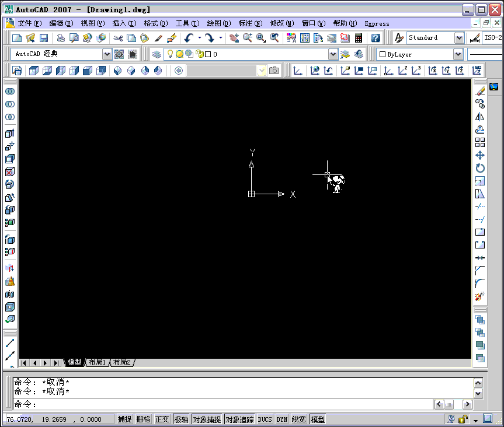Screen dimensions: 504x427
Task: Click the ByLayer color swatch square
Action: (382, 54)
